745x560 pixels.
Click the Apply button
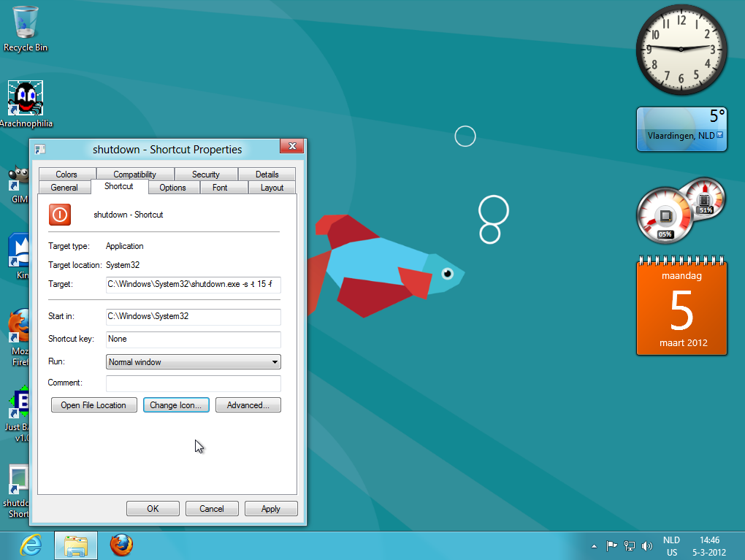click(271, 509)
